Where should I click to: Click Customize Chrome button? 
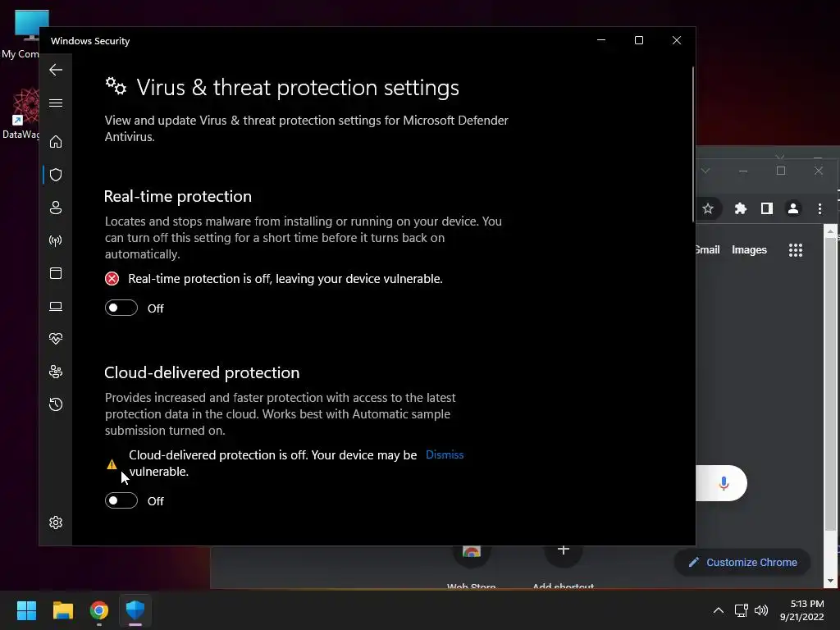click(x=742, y=563)
